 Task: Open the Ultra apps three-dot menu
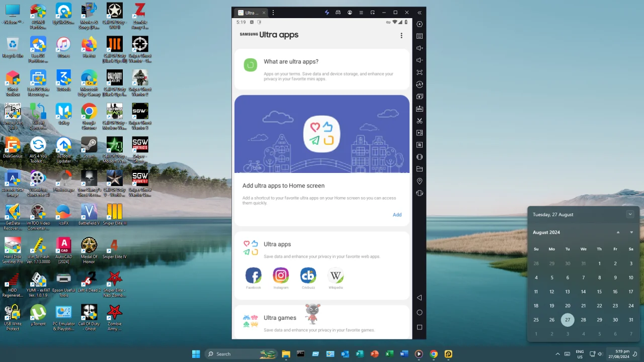[x=401, y=35]
